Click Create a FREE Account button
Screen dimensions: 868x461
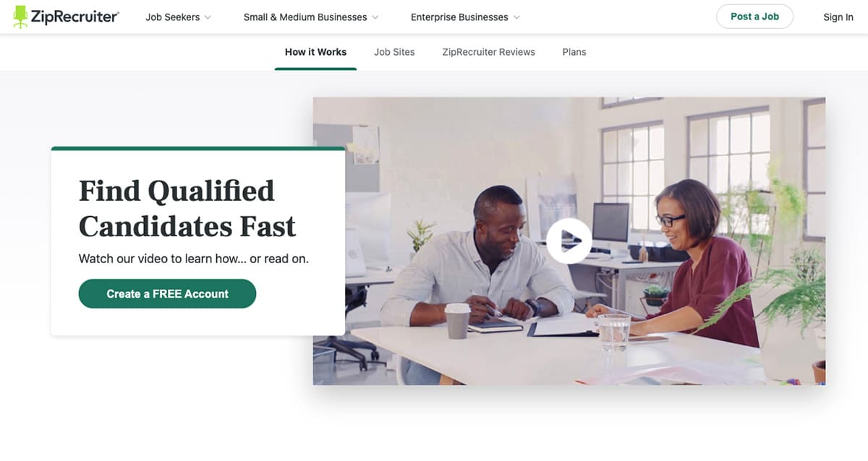tap(167, 294)
